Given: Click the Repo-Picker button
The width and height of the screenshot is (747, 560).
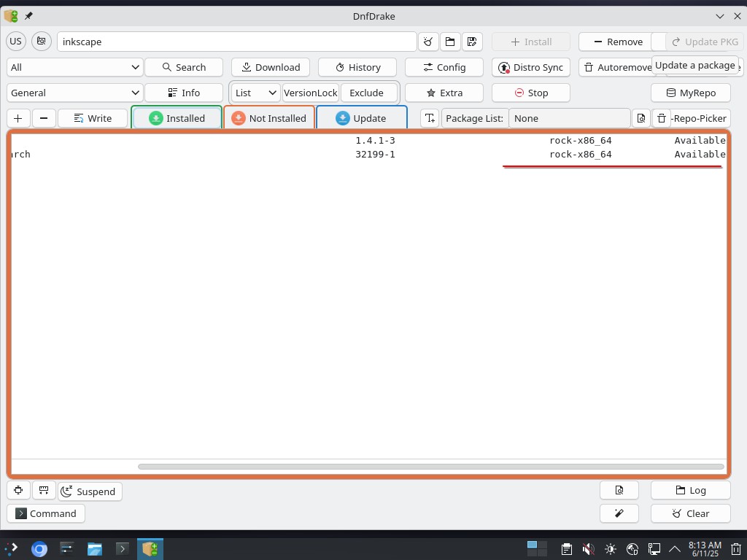Looking at the screenshot, I should [x=700, y=118].
